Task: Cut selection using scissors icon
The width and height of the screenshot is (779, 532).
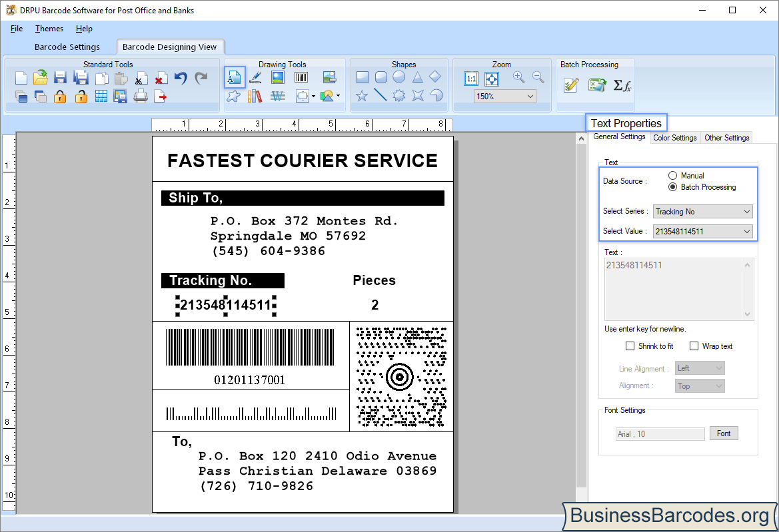Action: [x=141, y=79]
